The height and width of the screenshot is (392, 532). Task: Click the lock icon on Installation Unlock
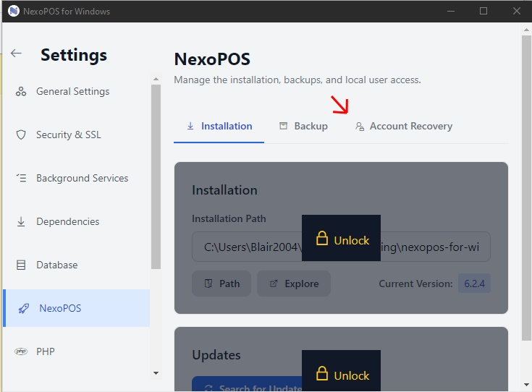point(322,238)
